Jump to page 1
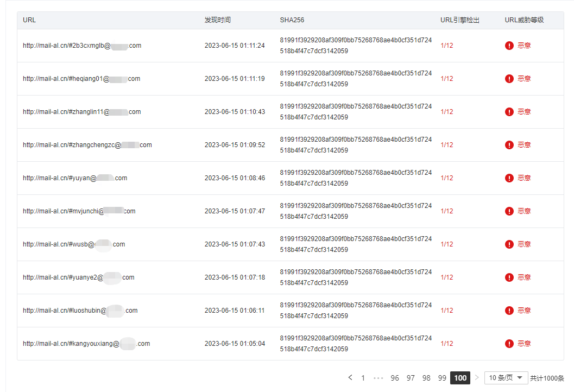This screenshot has height=392, width=574. 363,378
